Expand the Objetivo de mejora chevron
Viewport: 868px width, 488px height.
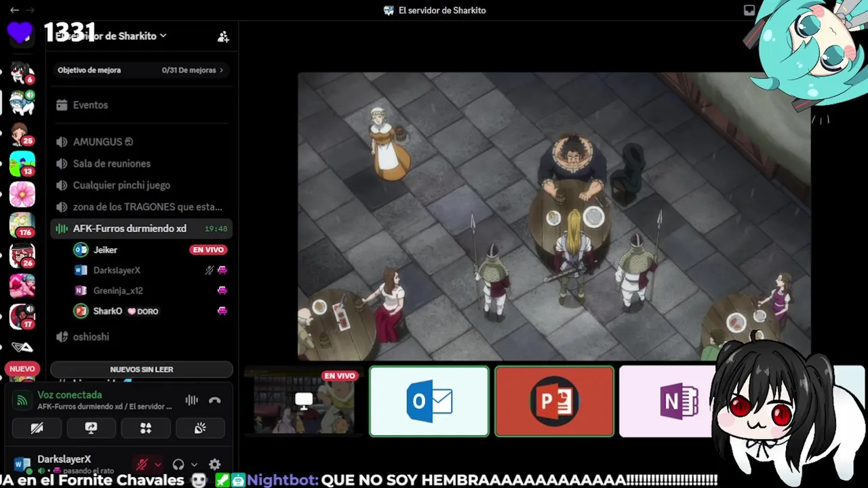coord(221,70)
